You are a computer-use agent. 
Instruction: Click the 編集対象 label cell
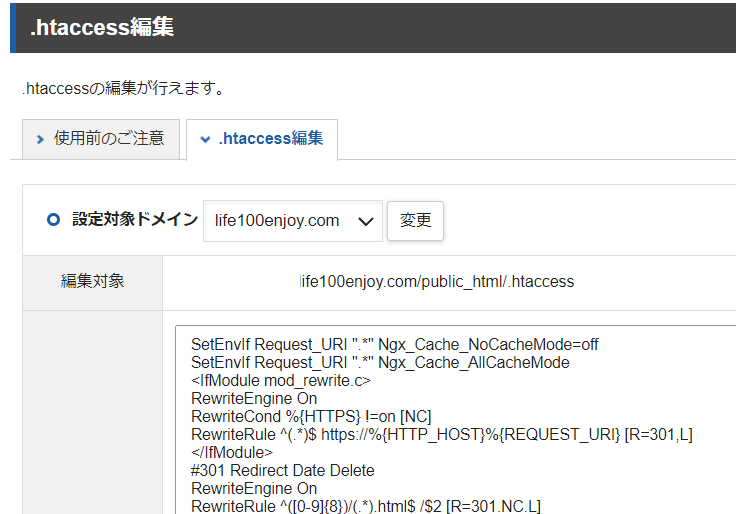pos(92,282)
